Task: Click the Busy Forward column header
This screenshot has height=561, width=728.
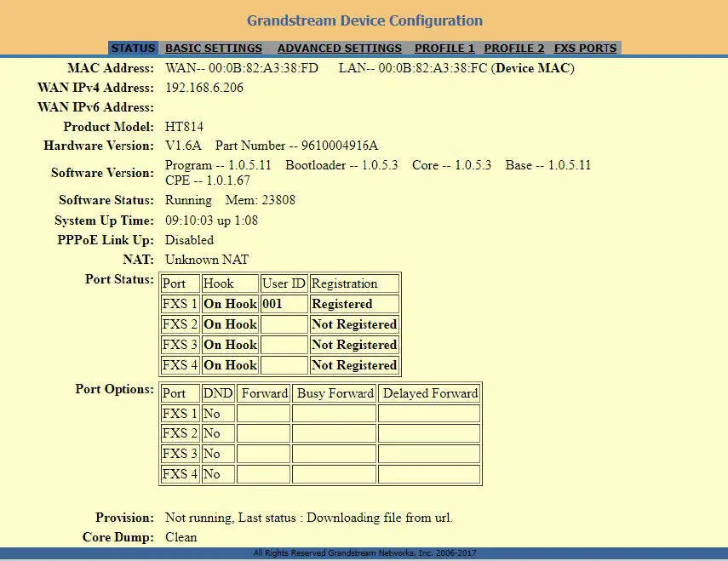Action: coord(333,392)
